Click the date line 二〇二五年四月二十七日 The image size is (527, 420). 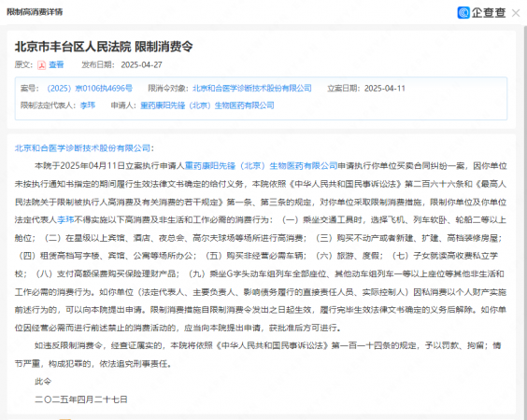pyautogui.click(x=81, y=399)
